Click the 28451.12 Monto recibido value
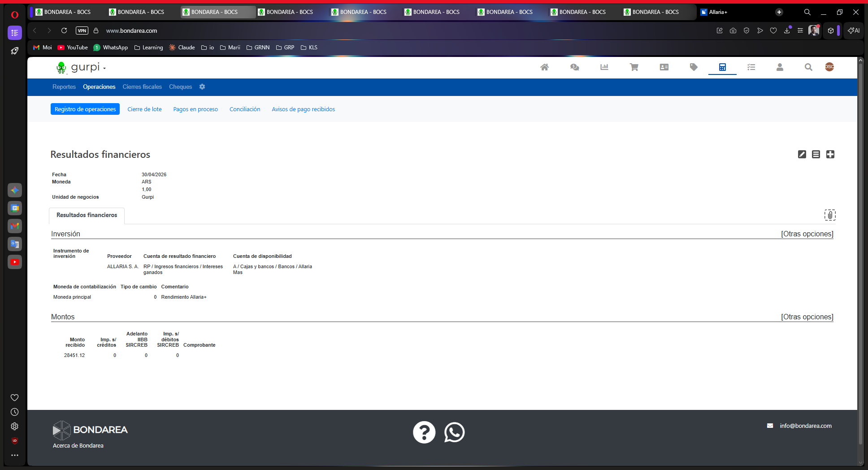 74,355
